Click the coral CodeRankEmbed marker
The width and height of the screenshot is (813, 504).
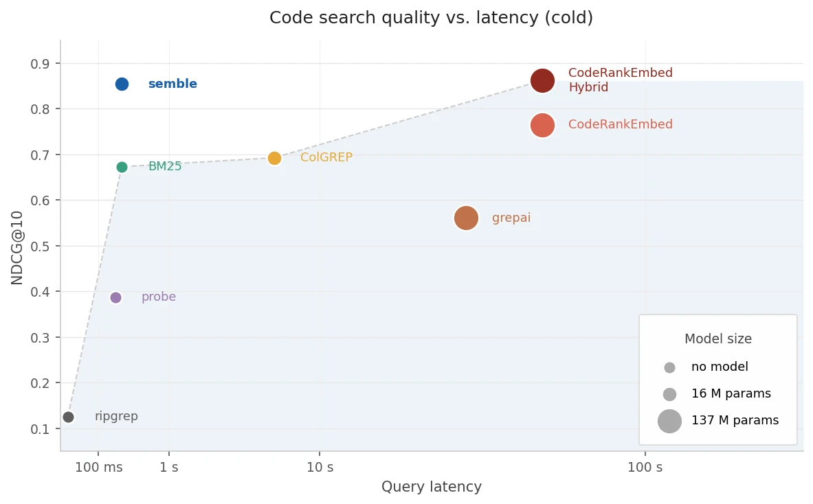542,126
